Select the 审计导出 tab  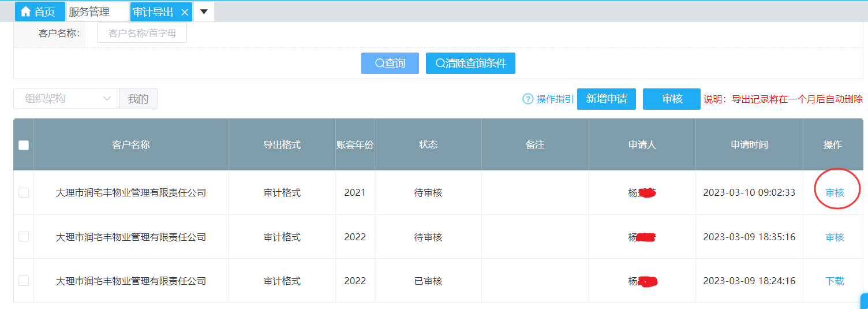[x=154, y=12]
